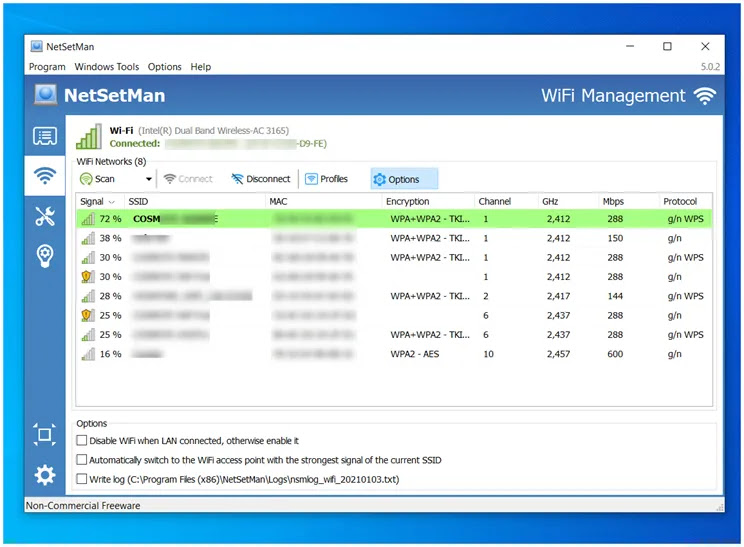Screen dimensions: 744x547
Task: Click the NetSetMan title bar app icon
Action: coord(37,46)
